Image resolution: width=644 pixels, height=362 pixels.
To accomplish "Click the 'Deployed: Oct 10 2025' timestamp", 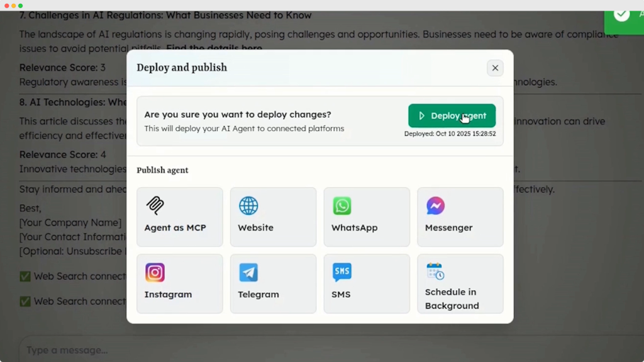I will (450, 133).
